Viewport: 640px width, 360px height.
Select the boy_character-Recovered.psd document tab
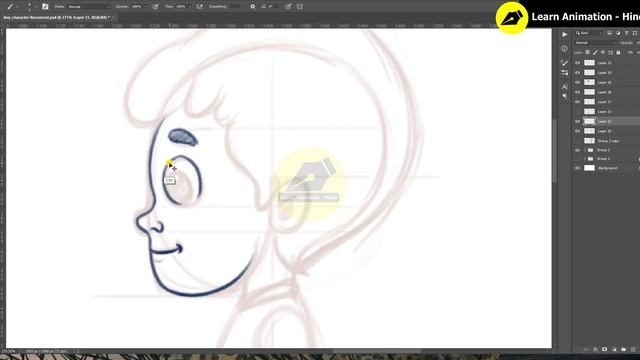pos(57,18)
